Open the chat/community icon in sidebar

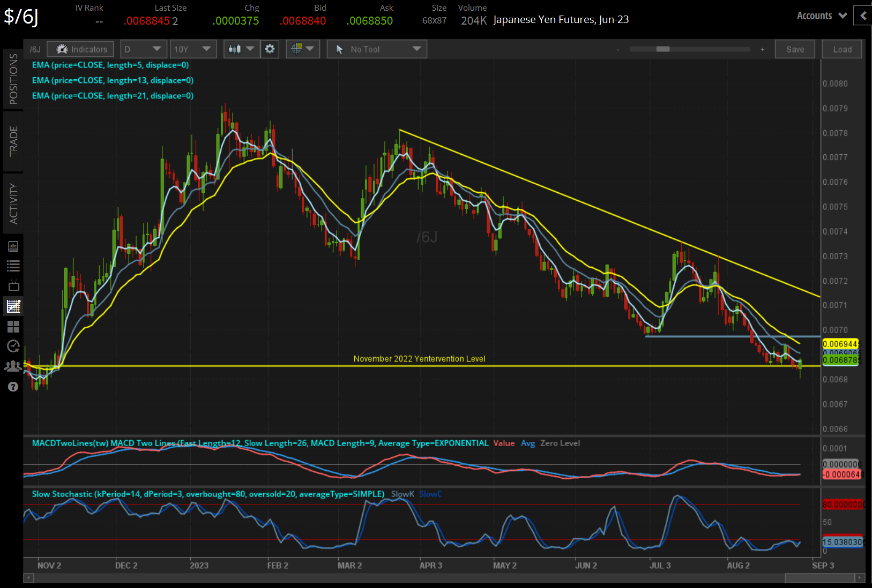click(x=13, y=366)
